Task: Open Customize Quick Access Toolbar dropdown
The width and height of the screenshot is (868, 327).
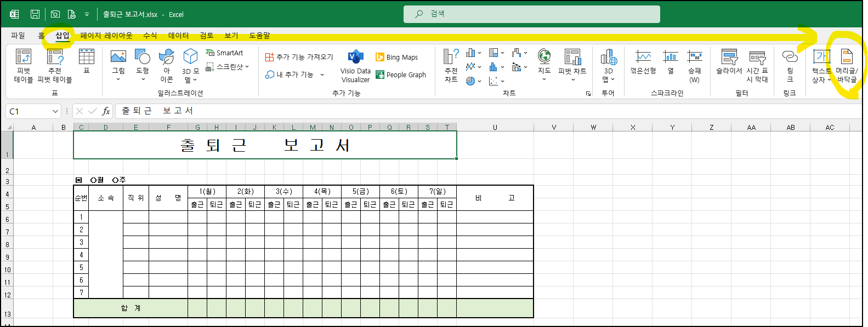Action: [x=87, y=15]
